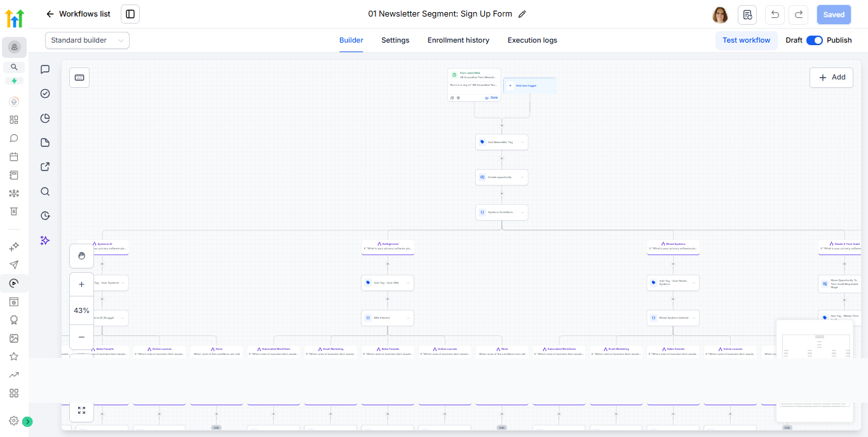Switch to the Settings tab
Screen dimensions: 868x437
tap(395, 40)
